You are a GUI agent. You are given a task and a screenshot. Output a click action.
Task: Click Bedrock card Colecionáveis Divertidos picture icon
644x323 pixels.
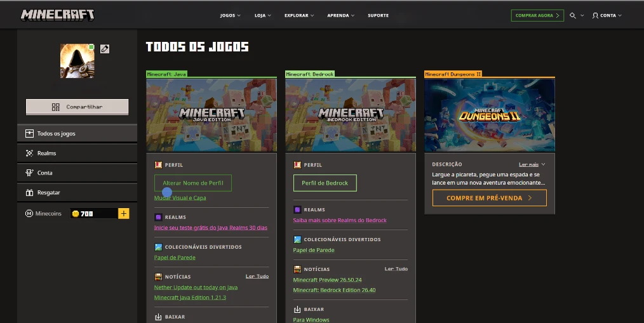(x=297, y=239)
